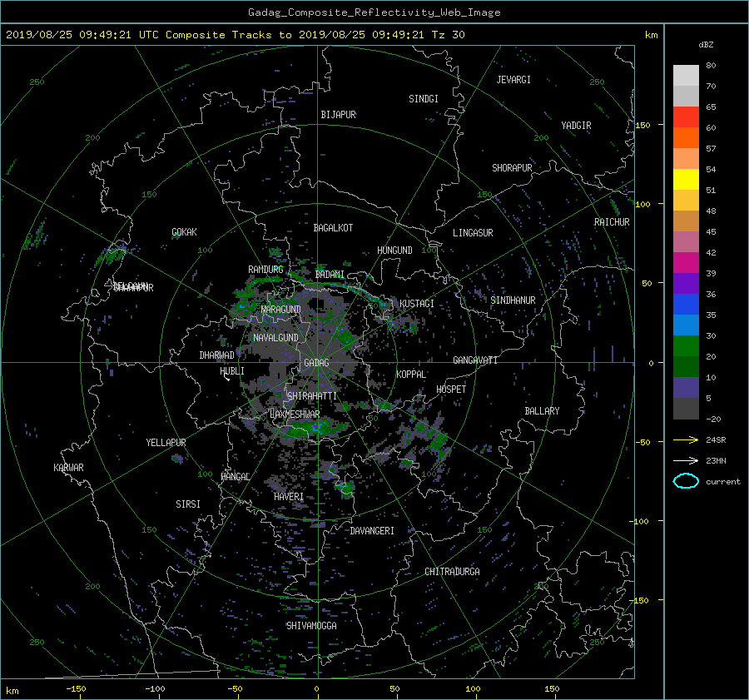This screenshot has height=700, width=749.
Task: Click the dBZ legend heading
Action: click(x=706, y=45)
